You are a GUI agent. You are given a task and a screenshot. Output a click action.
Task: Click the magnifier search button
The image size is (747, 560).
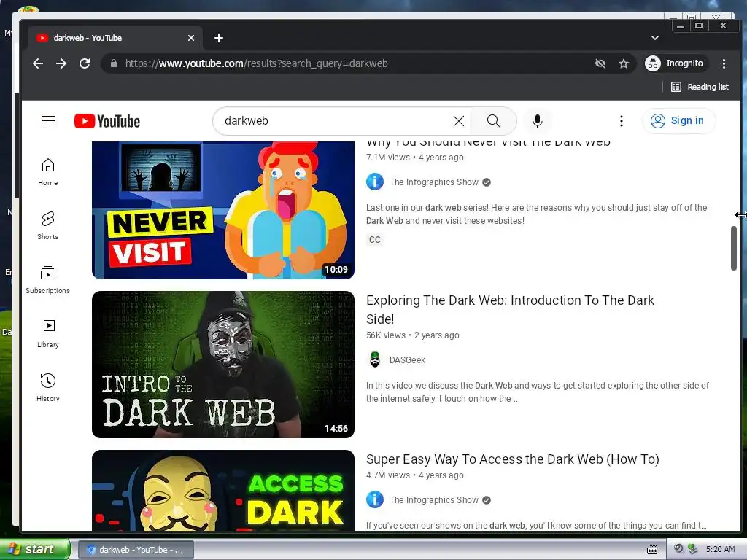point(494,121)
